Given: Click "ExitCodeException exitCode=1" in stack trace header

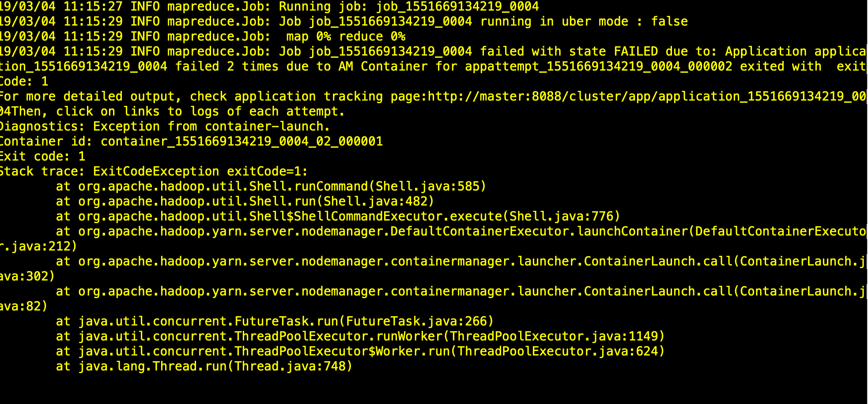Looking at the screenshot, I should [x=200, y=172].
